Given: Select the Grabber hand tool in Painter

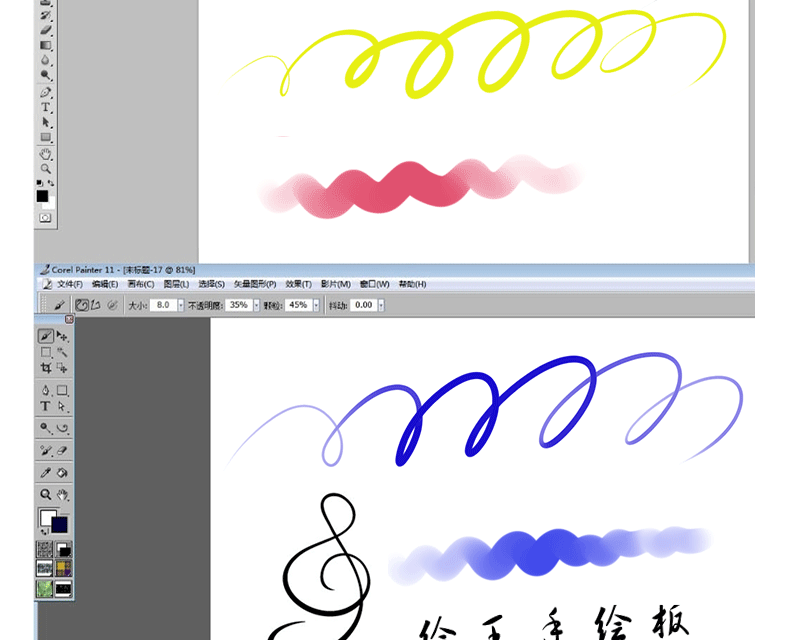Looking at the screenshot, I should 62,494.
